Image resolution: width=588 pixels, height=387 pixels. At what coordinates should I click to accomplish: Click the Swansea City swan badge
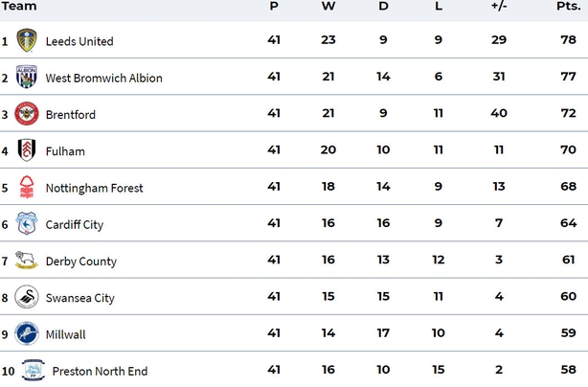pos(27,297)
